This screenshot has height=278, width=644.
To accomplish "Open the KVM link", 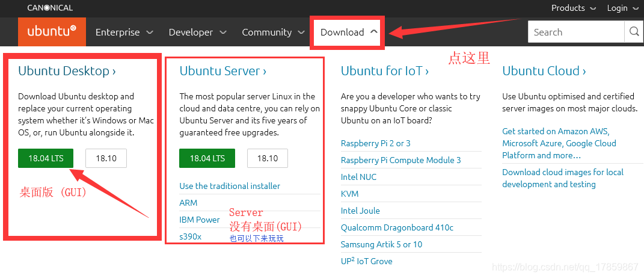I will pos(349,194).
